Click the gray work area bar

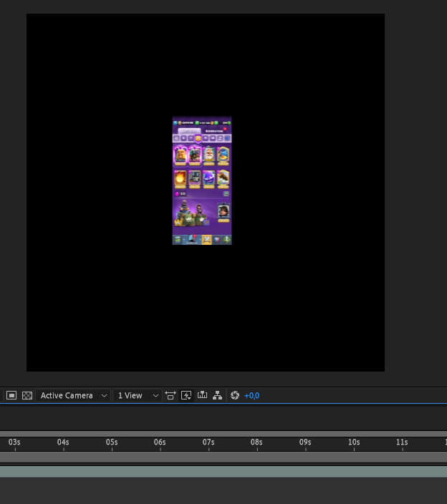223,457
